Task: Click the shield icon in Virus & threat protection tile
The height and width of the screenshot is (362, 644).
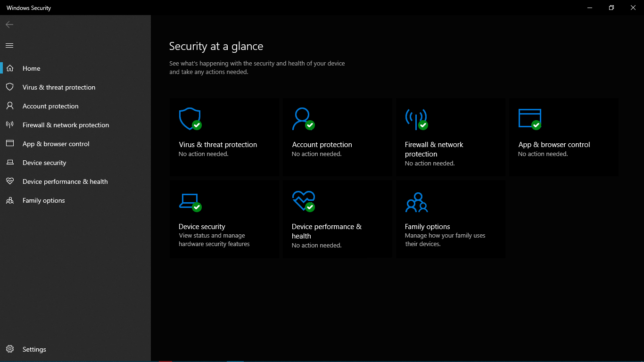Action: pos(190,118)
